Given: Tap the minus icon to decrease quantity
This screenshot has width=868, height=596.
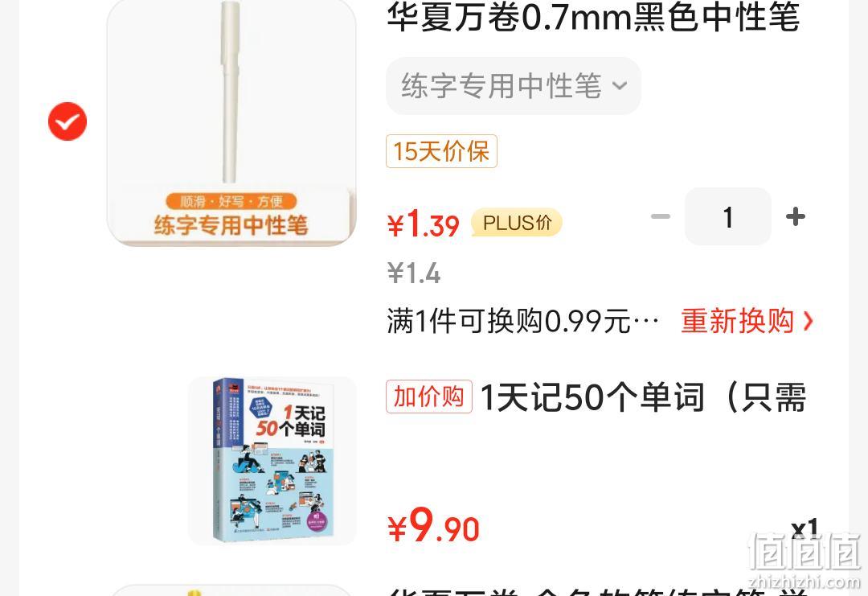Looking at the screenshot, I should (x=661, y=216).
